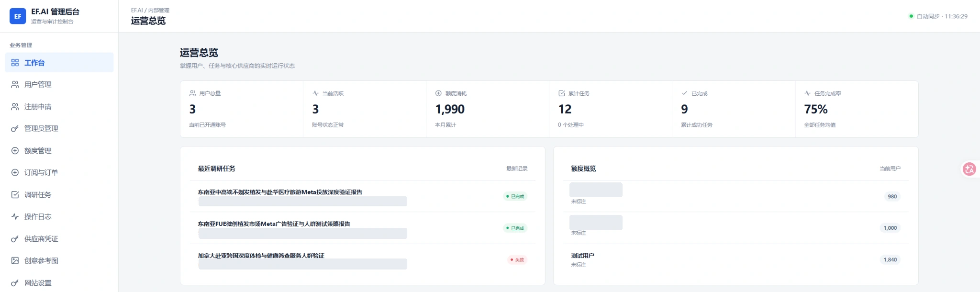Click the "EF.AI / 内部管理" breadcrumb

(150, 11)
